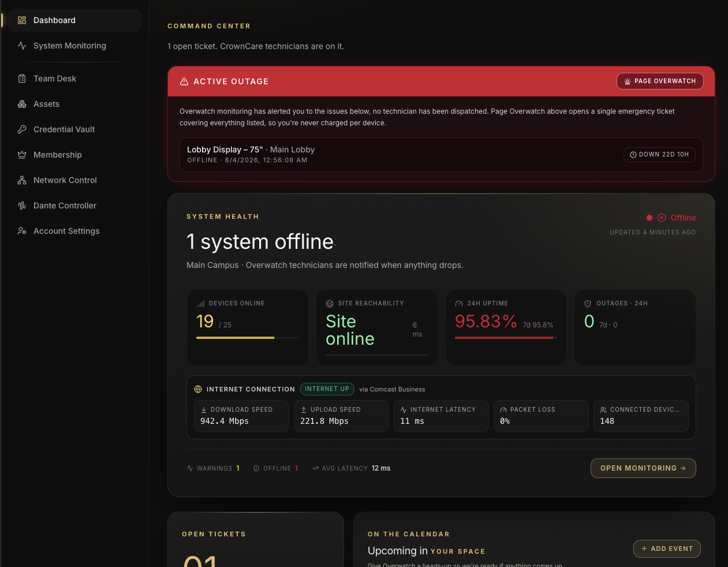
Task: Open Credential Vault page
Action: [74, 129]
